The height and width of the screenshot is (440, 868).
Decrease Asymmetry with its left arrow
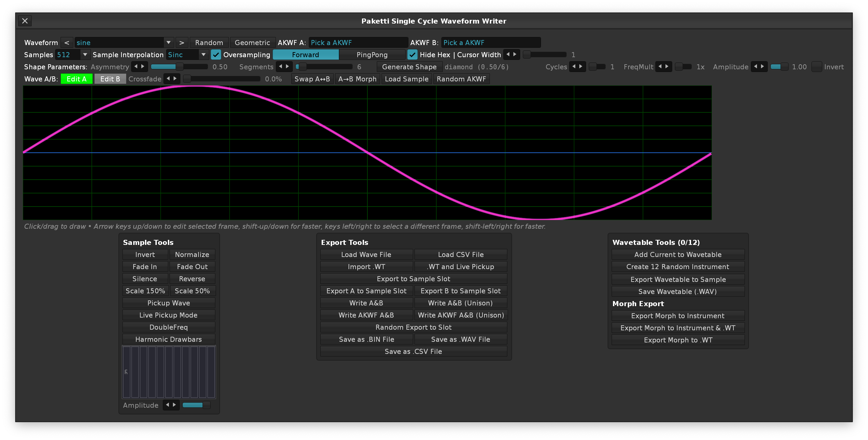tap(136, 66)
